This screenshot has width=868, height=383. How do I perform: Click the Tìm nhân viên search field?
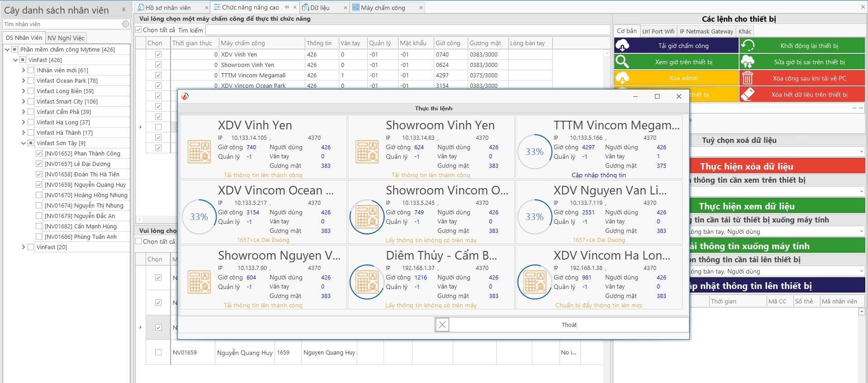[61, 24]
